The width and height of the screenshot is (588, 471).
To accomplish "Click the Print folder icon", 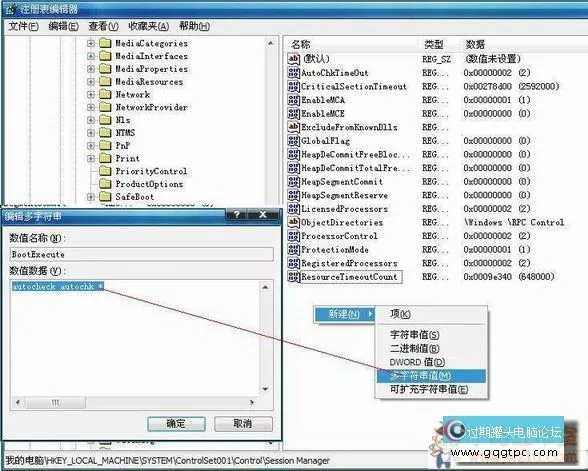I will [105, 158].
